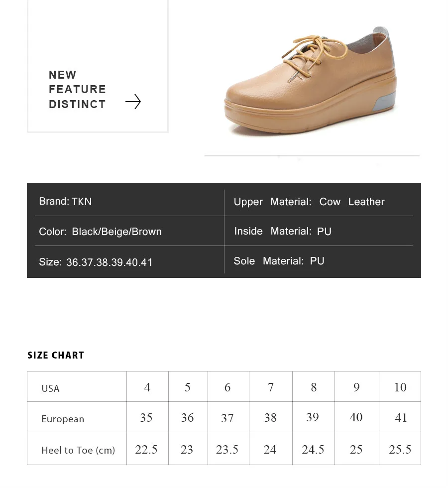Click the tan leather shoe image

pyautogui.click(x=311, y=81)
